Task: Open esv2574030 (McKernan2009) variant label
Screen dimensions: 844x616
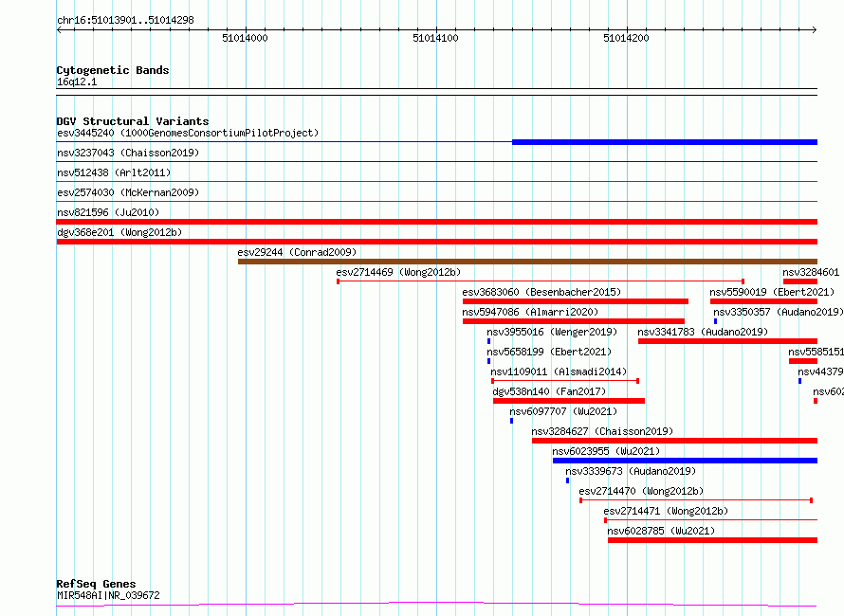Action: coord(128,192)
